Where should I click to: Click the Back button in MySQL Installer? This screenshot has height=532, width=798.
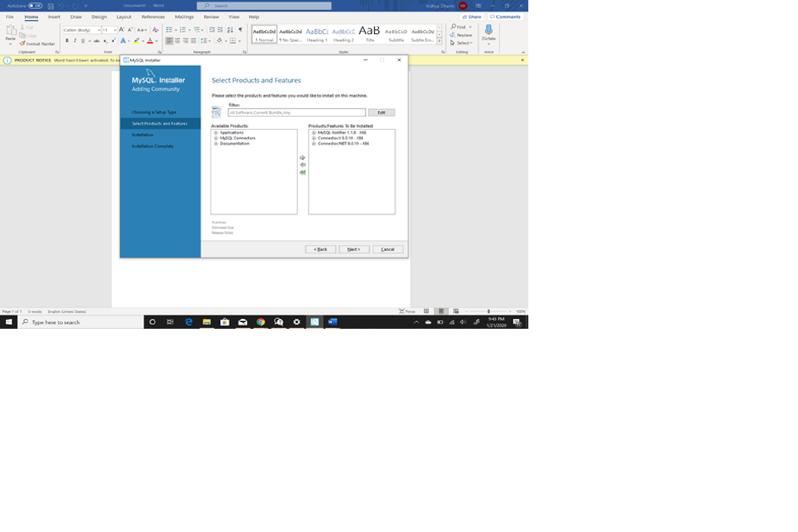click(x=320, y=249)
